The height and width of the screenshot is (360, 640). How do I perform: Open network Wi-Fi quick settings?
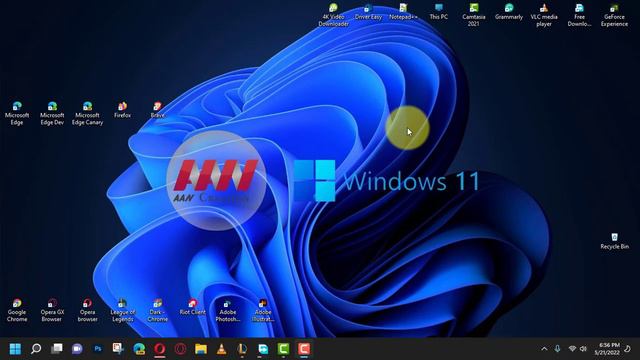(572, 349)
